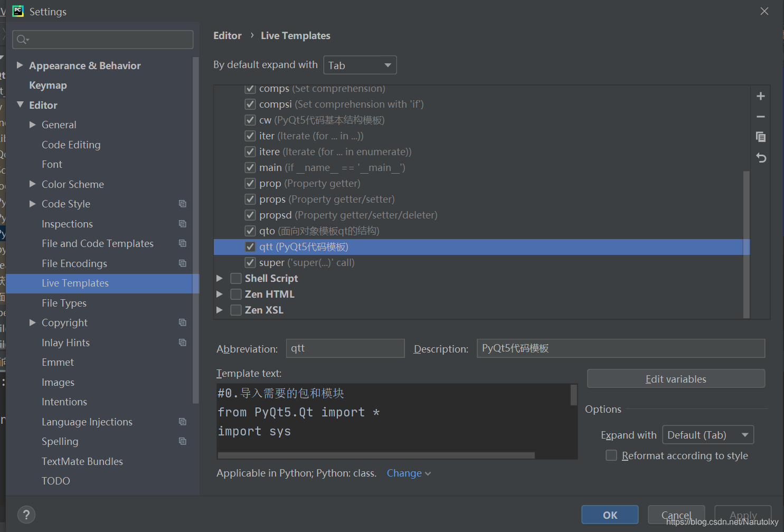Viewport: 784px width, 532px height.
Task: Select File Types settings page
Action: click(64, 303)
